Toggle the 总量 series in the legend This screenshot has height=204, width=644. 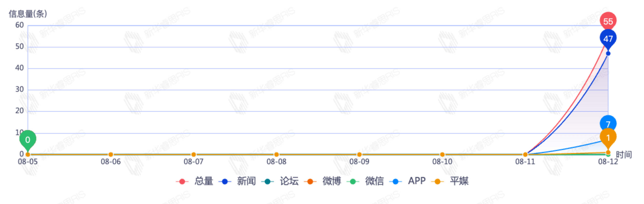(195, 181)
